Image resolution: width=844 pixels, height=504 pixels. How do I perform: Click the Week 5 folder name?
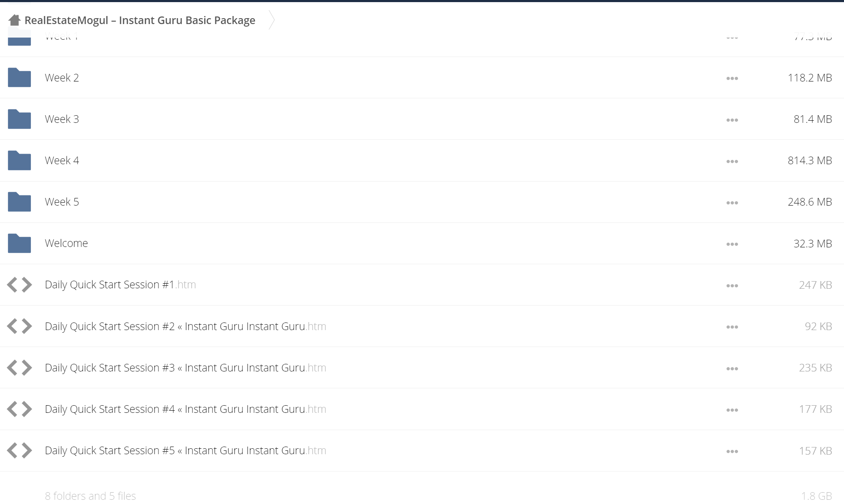point(62,202)
